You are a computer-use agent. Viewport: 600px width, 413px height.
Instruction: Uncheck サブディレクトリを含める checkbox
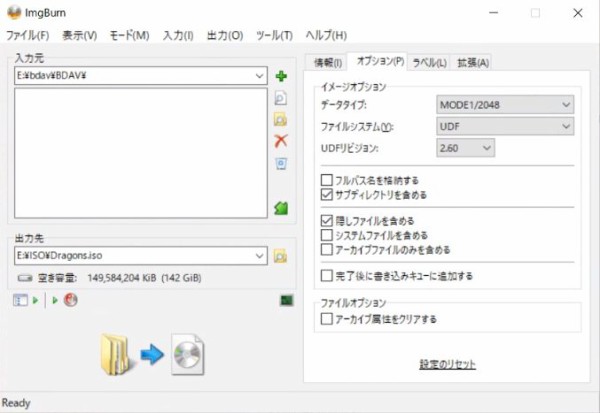click(x=326, y=194)
